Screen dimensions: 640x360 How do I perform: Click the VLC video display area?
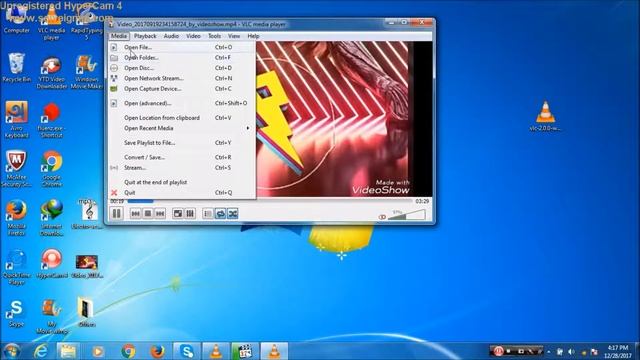tap(344, 119)
